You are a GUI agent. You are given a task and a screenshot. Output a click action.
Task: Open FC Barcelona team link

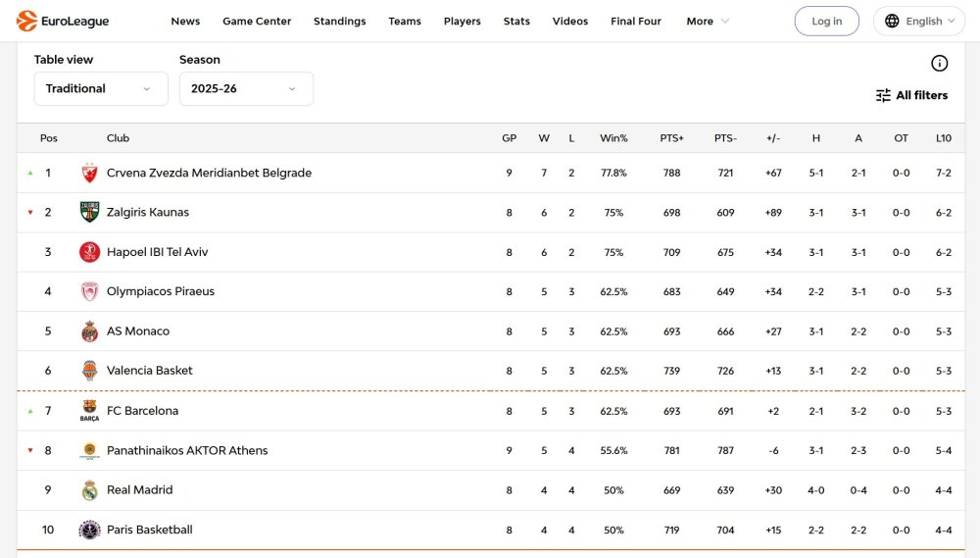click(x=142, y=411)
